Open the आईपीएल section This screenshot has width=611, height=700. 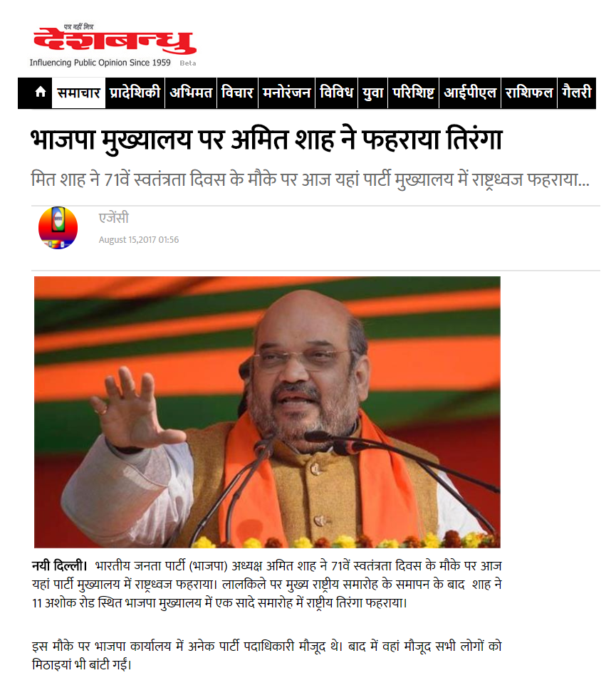tap(470, 93)
